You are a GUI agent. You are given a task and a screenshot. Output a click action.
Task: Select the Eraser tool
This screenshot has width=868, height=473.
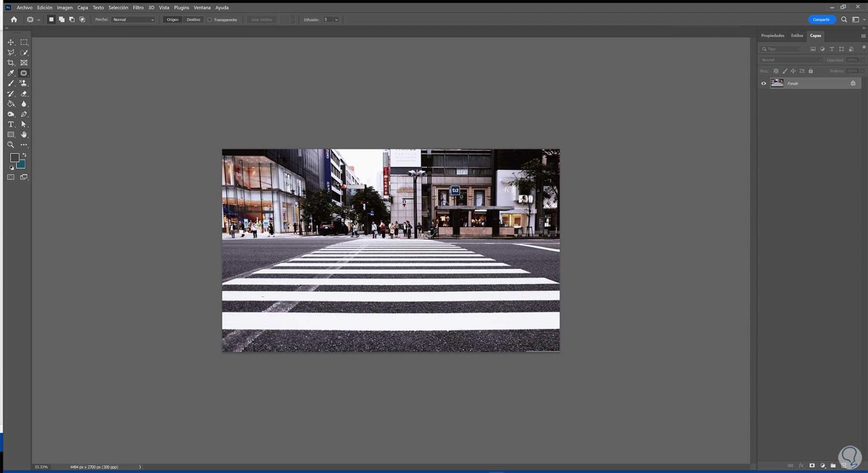tap(24, 94)
